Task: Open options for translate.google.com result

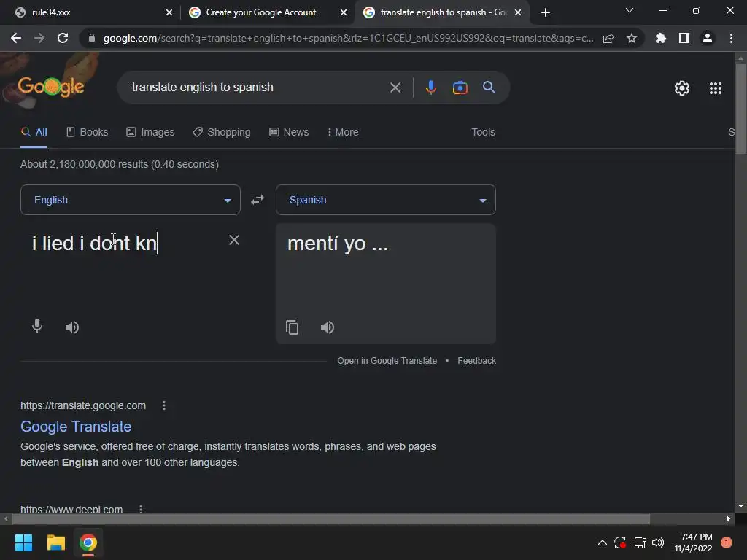Action: (164, 405)
